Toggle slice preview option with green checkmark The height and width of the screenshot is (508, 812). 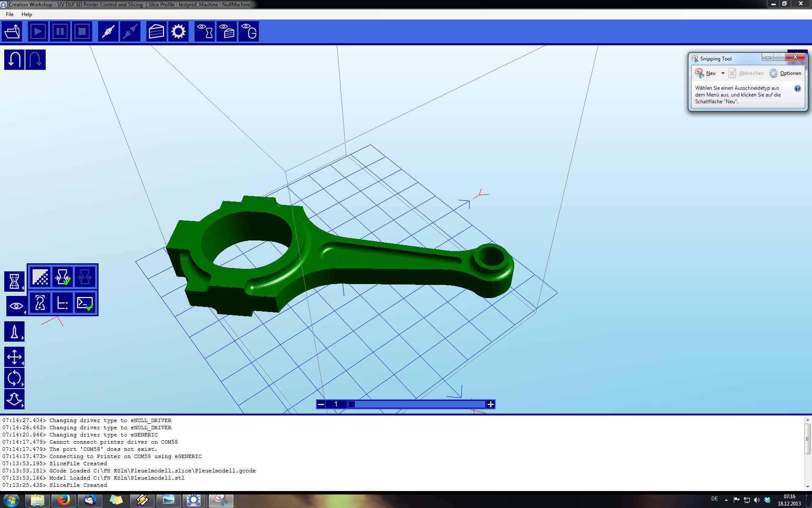click(x=63, y=277)
